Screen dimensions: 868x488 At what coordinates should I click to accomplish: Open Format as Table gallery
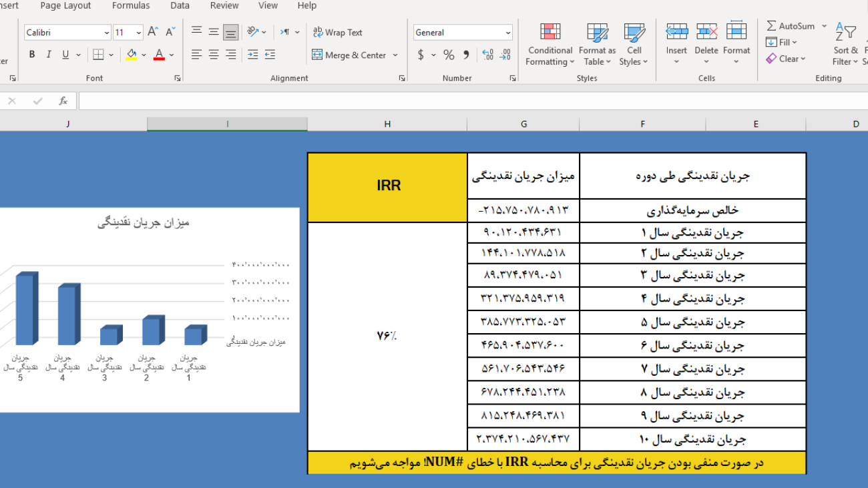tap(597, 44)
